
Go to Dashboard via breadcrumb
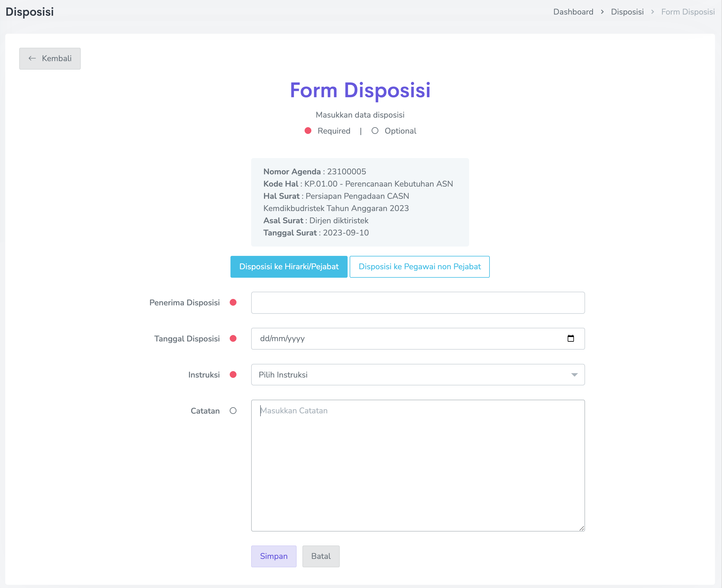click(573, 12)
